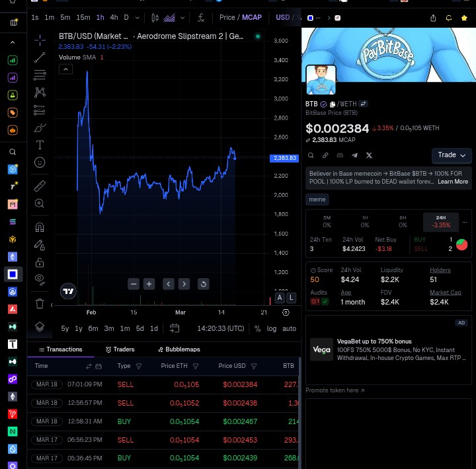This screenshot has height=469, width=476.
Task: Select the 6H price change tab
Action: [403, 222]
